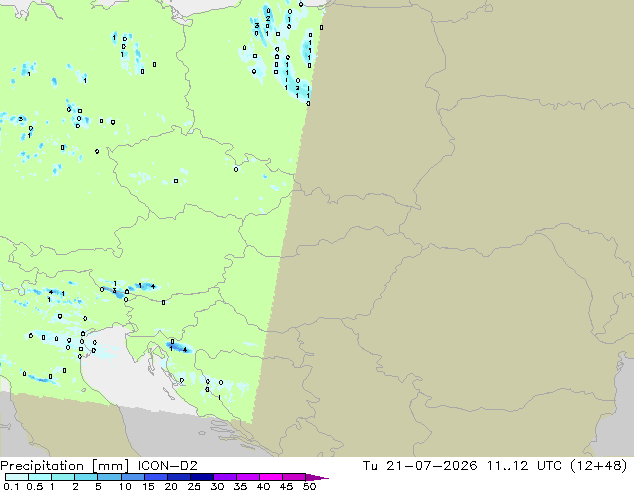Click the '40' legend scale label
634x490 pixels.
263,486
